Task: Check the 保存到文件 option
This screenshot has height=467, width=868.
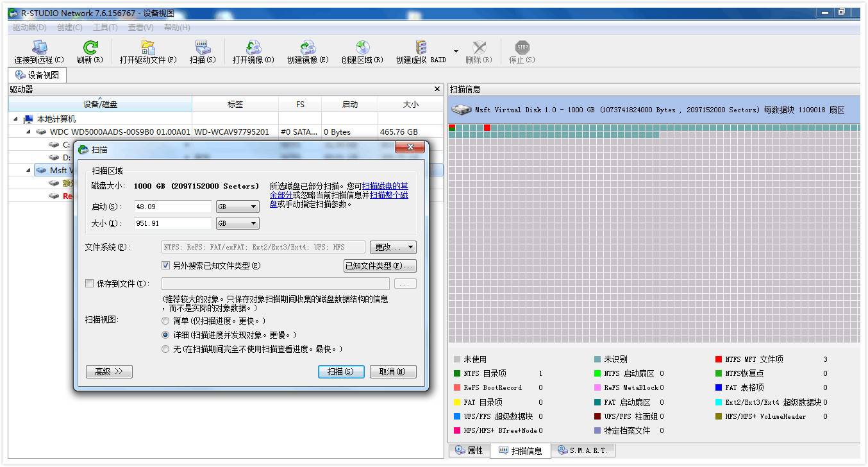Action: pos(89,283)
